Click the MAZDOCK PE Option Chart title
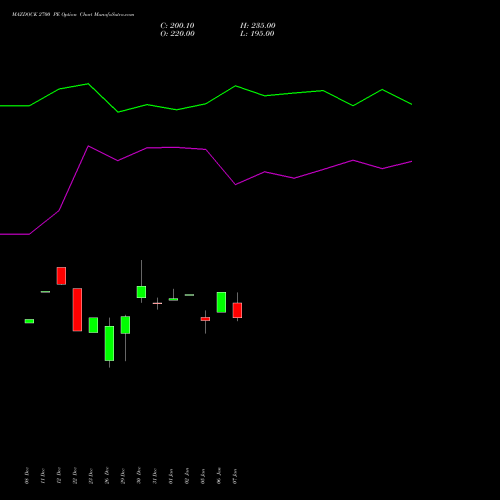Image resolution: width=500 pixels, height=500 pixels. point(73,15)
